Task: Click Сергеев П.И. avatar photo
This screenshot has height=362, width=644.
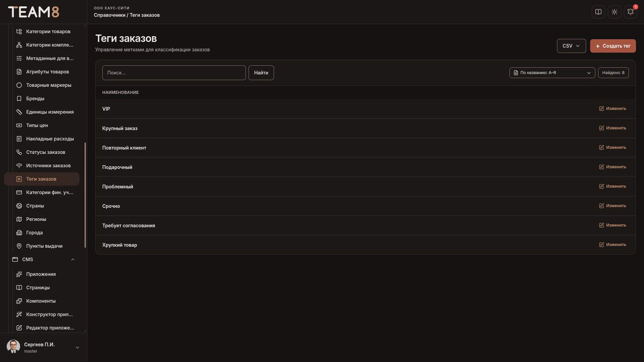Action: click(13, 347)
